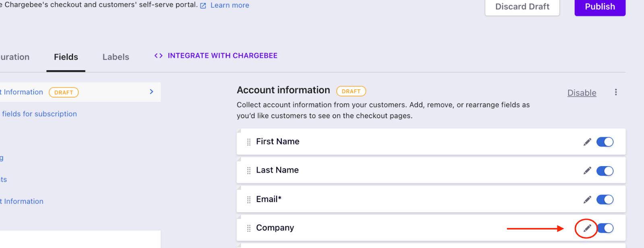Click the circled pencil icon for Company
Viewport: 644px width, 248px height.
(x=587, y=228)
